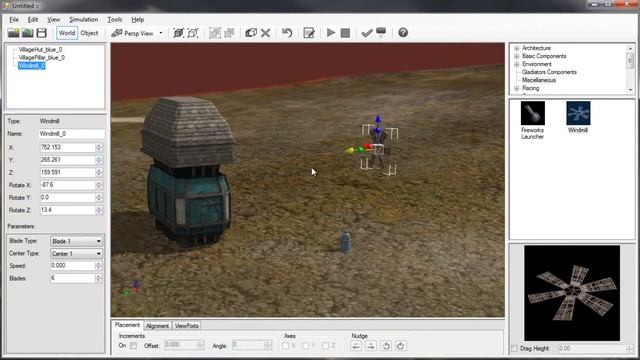Screen dimensions: 640x360
Task: Start the simulation with the play icon
Action: point(331,33)
